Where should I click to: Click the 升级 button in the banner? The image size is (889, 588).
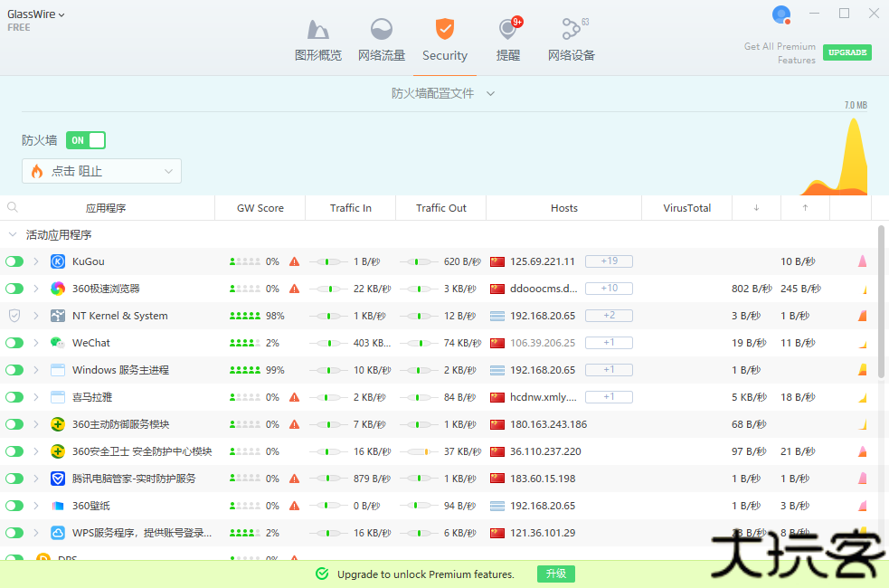pos(555,574)
